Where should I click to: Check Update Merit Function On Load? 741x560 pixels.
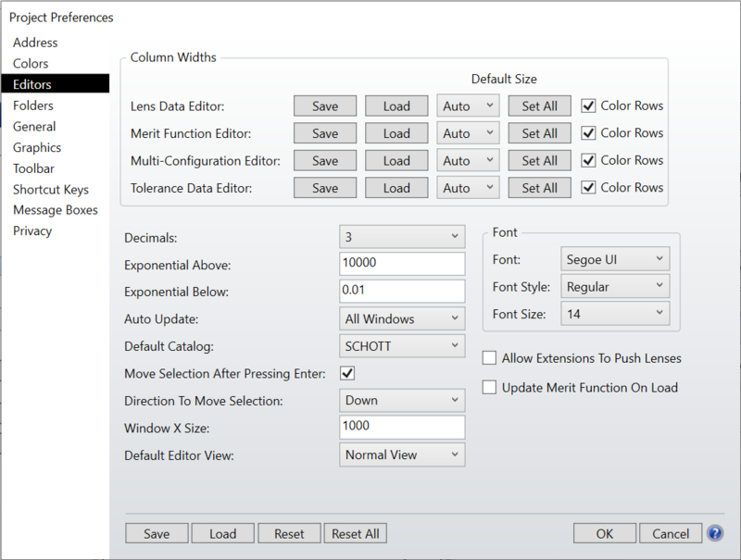pos(490,388)
